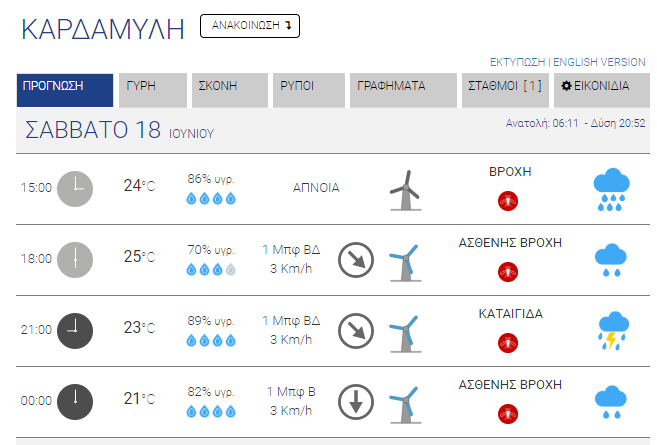Viewport: 657px width, 445px height.
Task: Click the dark clock icon at 21:00
Action: [x=75, y=331]
